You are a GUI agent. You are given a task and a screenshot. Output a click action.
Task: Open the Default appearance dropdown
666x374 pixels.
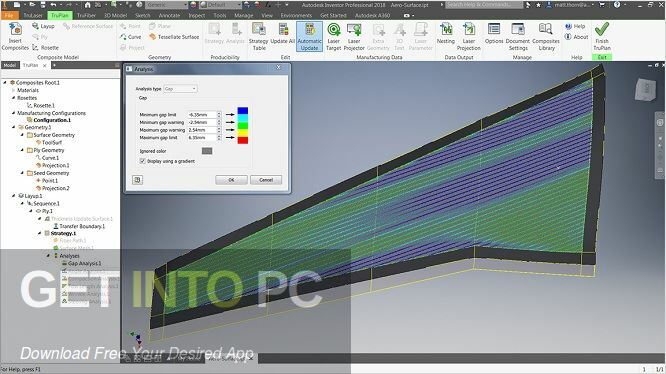220,5
